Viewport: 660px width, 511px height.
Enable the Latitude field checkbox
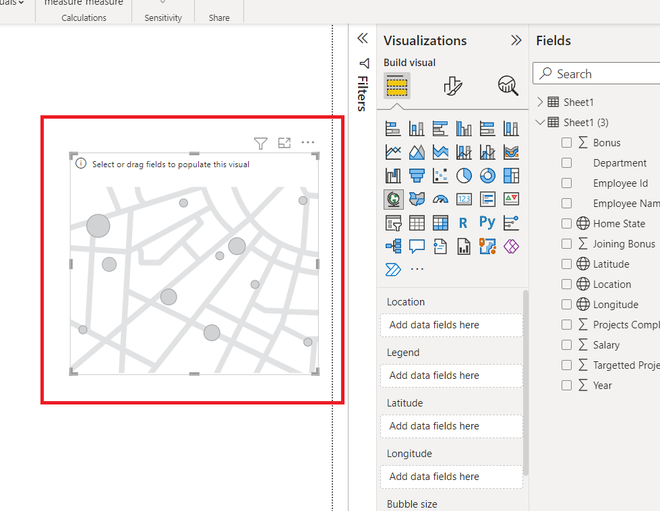567,264
